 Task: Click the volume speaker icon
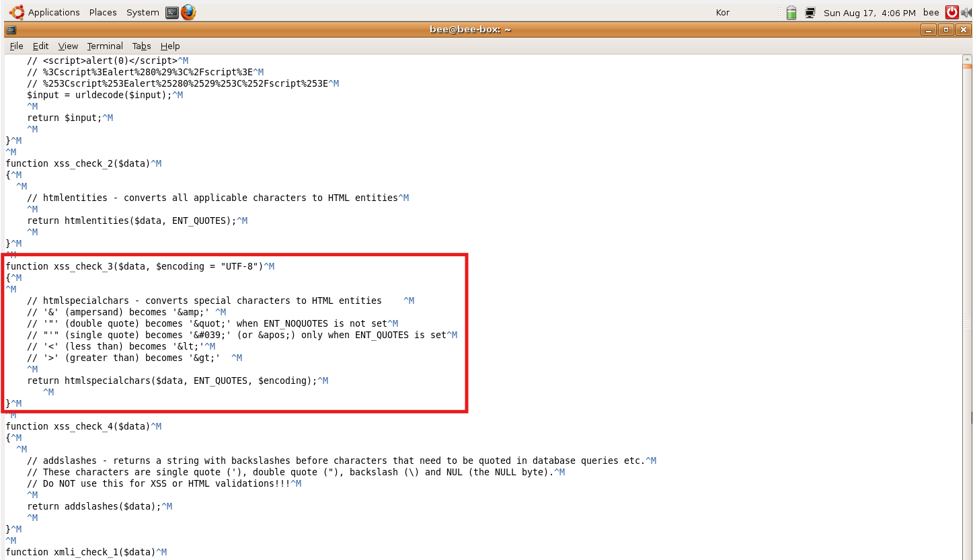(x=966, y=13)
